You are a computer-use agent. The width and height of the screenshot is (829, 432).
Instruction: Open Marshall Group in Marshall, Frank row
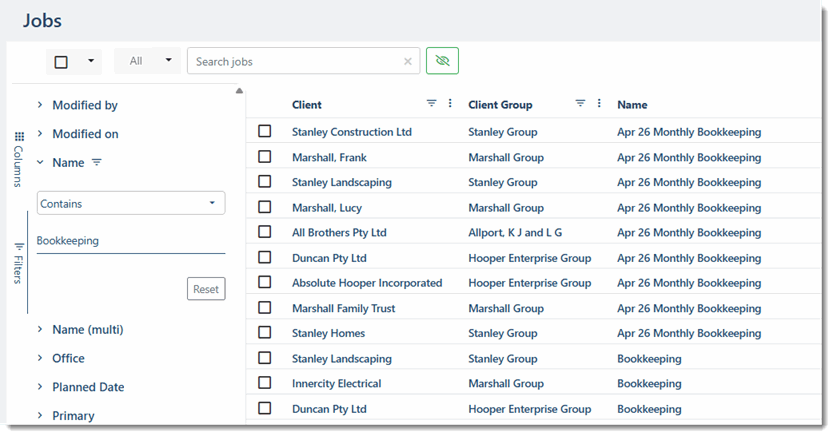coord(505,157)
